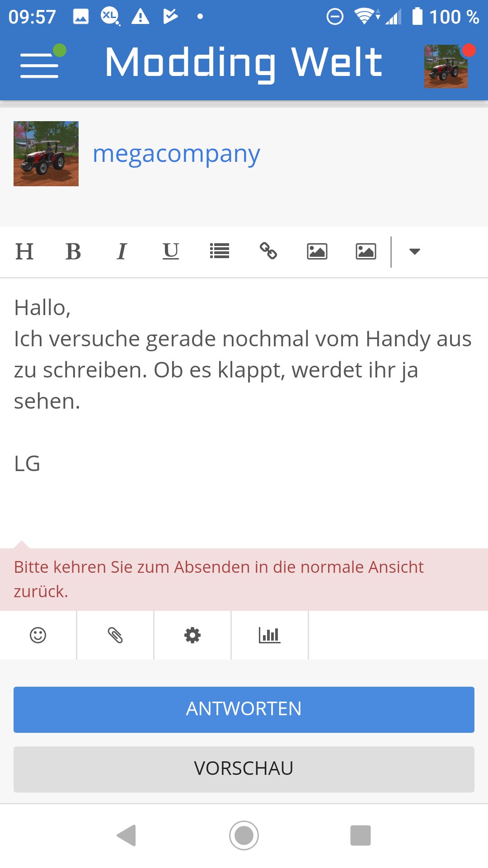This screenshot has height=868, width=488.
Task: Insert a list using the list icon
Action: (220, 251)
